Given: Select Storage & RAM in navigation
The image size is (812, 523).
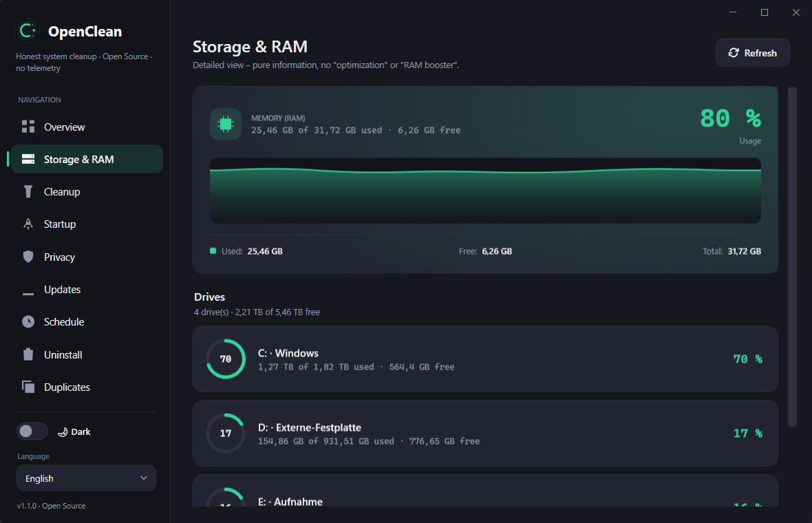Looking at the screenshot, I should [x=87, y=159].
